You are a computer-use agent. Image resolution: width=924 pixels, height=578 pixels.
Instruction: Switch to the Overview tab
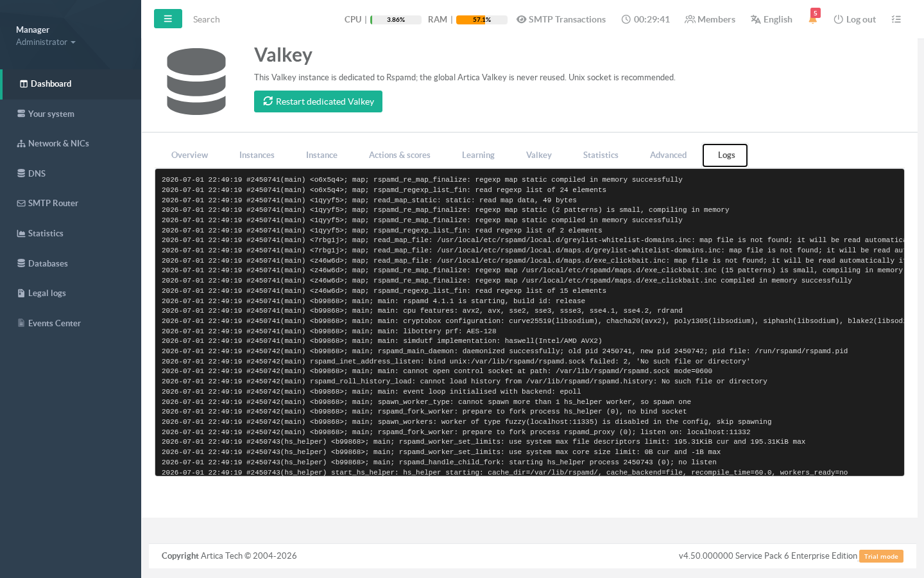pos(189,155)
